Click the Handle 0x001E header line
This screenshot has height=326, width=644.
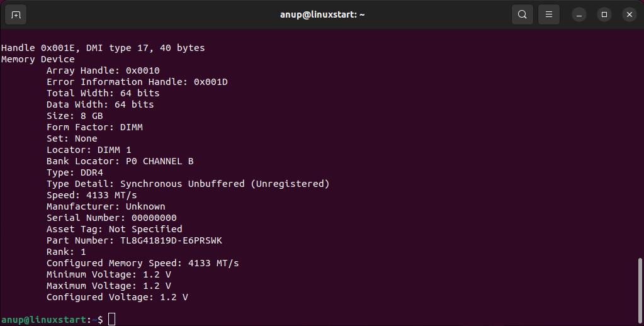point(103,48)
